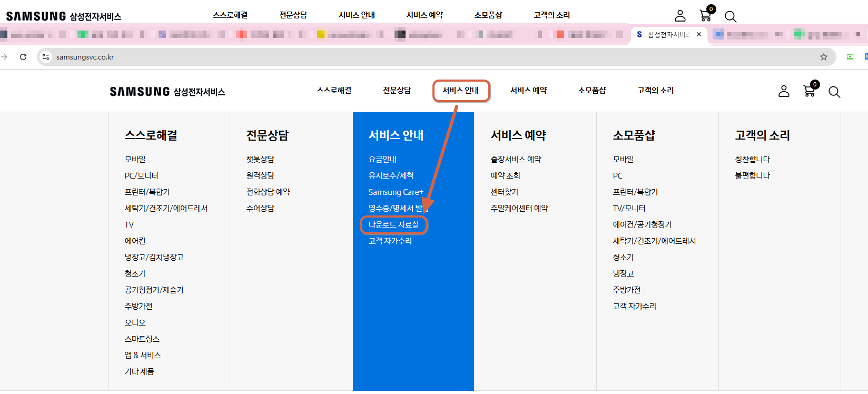Choose 고객 자가수리 under the 소모품샵 column
The height and width of the screenshot is (394, 868).
point(634,306)
